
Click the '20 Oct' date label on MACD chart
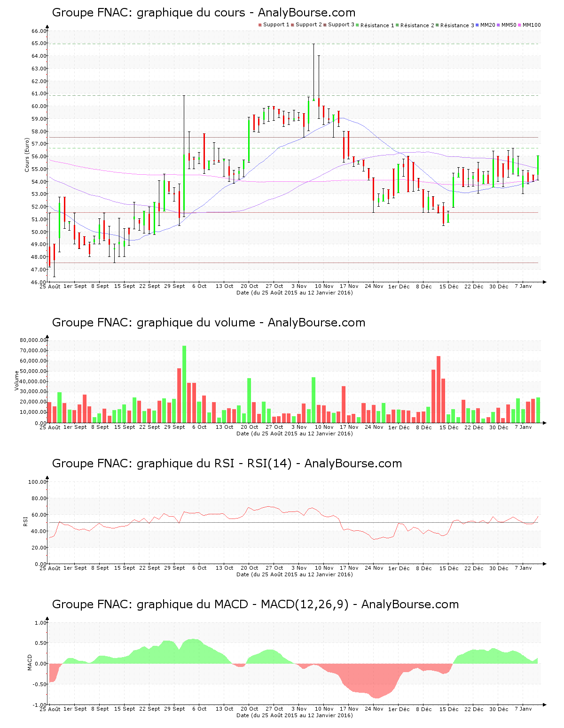[250, 709]
